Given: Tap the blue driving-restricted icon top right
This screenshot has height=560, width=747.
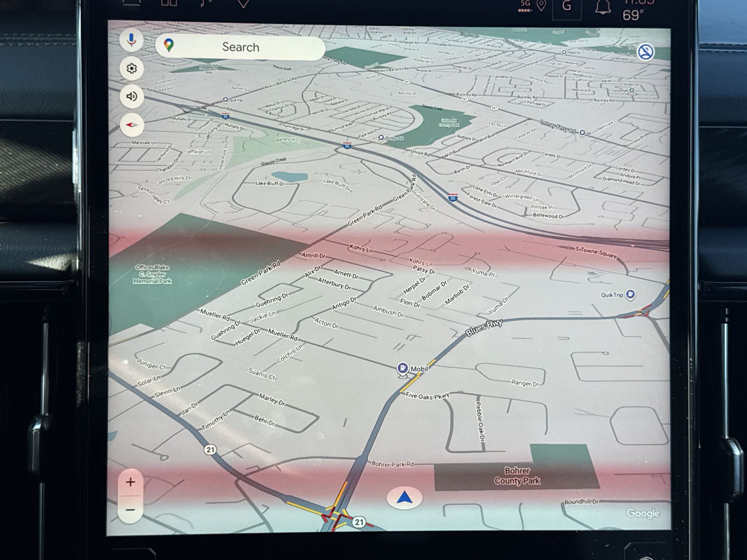Looking at the screenshot, I should (x=645, y=52).
